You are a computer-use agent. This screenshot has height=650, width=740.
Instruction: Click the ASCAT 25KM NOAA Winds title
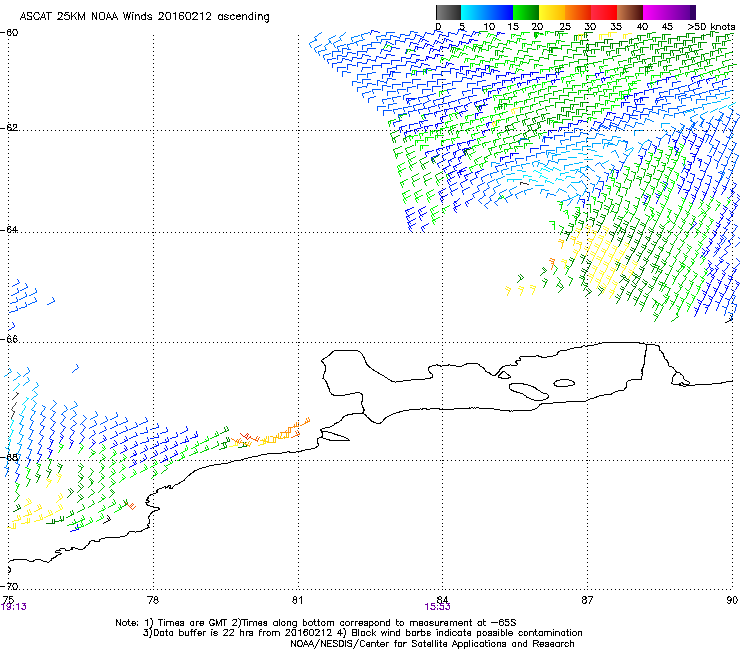coord(144,17)
